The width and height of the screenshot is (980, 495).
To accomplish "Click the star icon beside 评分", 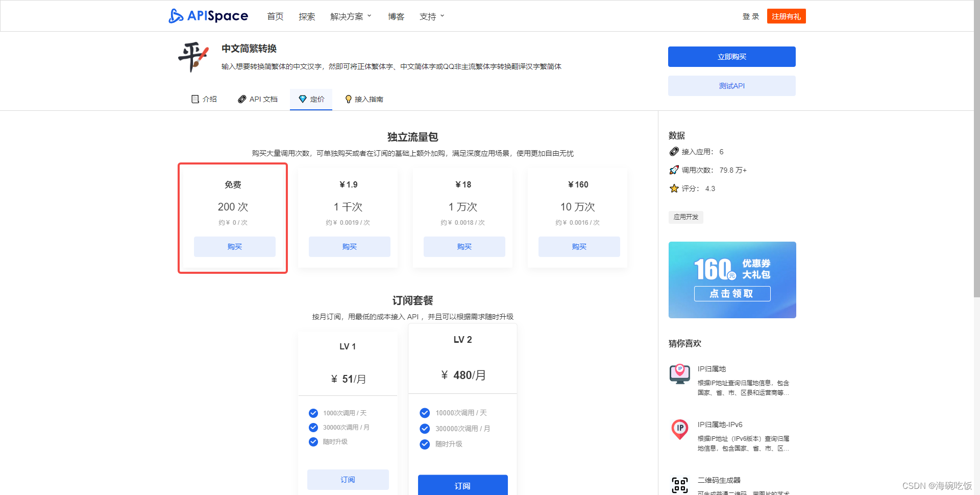I will pyautogui.click(x=674, y=188).
